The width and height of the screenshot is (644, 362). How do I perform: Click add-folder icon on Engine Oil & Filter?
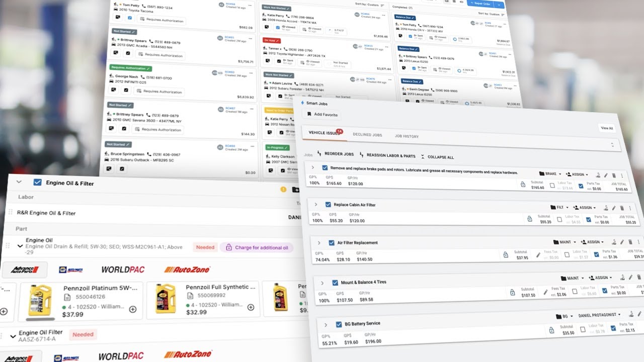coord(296,190)
